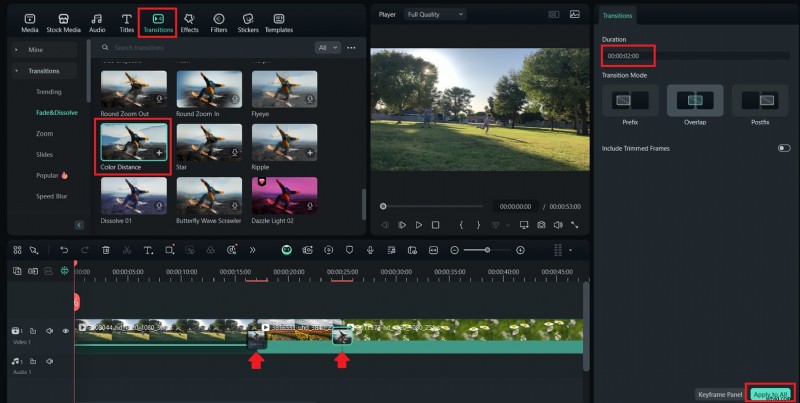Open the All filter dropdown
Screen dimensions: 800x403
coord(328,47)
